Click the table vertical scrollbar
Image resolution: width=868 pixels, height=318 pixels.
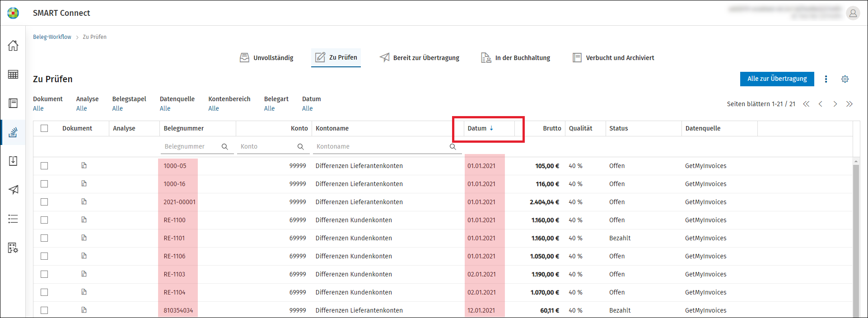tap(856, 241)
